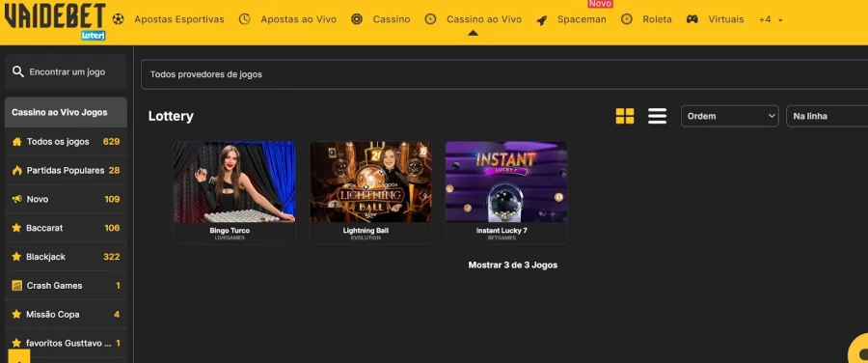Image resolution: width=868 pixels, height=363 pixels.
Task: Click the soccer ball icon beside Apostas Esportivas
Action: coord(118,19)
